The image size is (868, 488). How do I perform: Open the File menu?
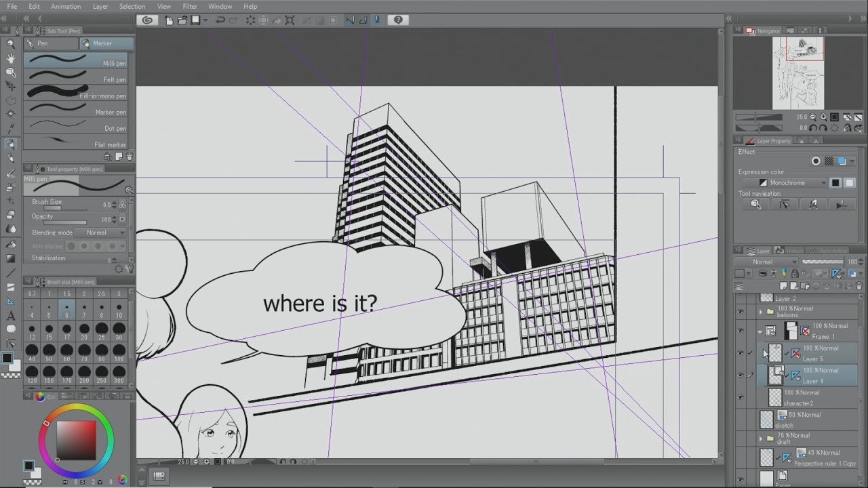pyautogui.click(x=12, y=6)
